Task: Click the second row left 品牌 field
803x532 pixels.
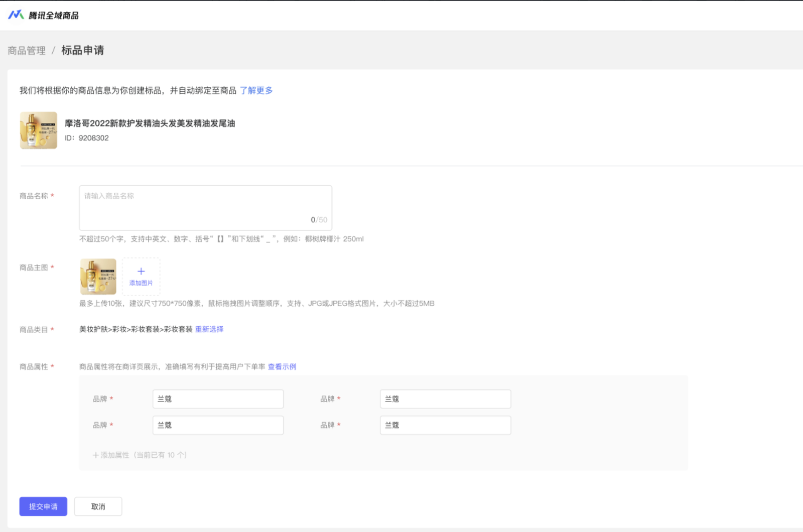Action: pos(218,425)
